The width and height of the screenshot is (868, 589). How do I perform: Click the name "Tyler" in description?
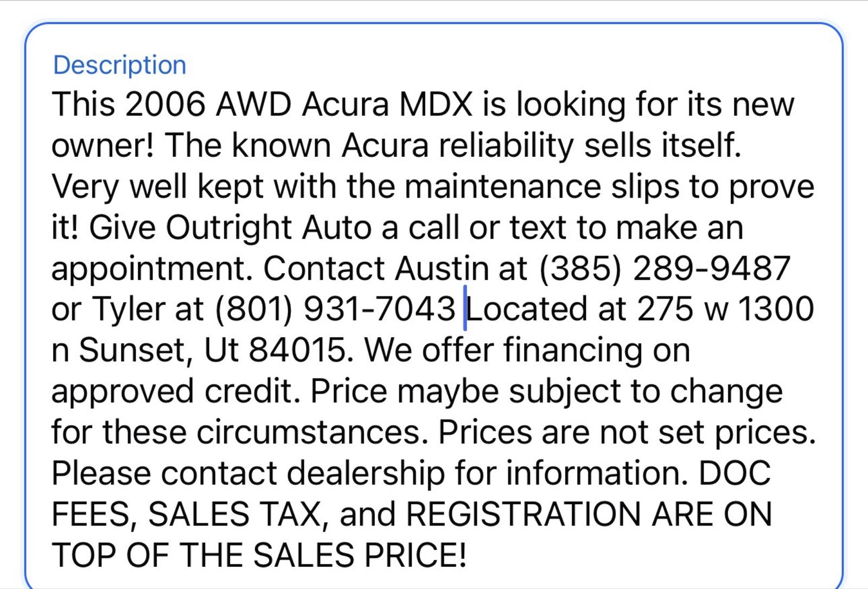129,309
